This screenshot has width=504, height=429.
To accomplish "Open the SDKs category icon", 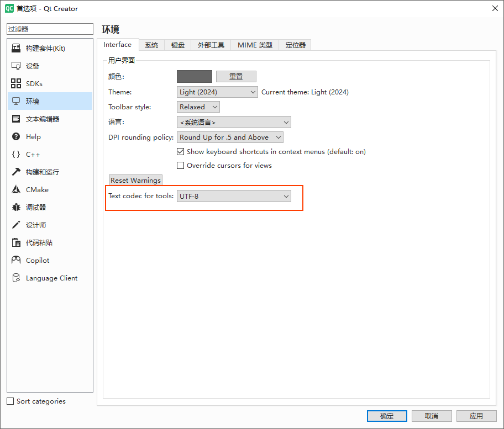I will (x=16, y=84).
